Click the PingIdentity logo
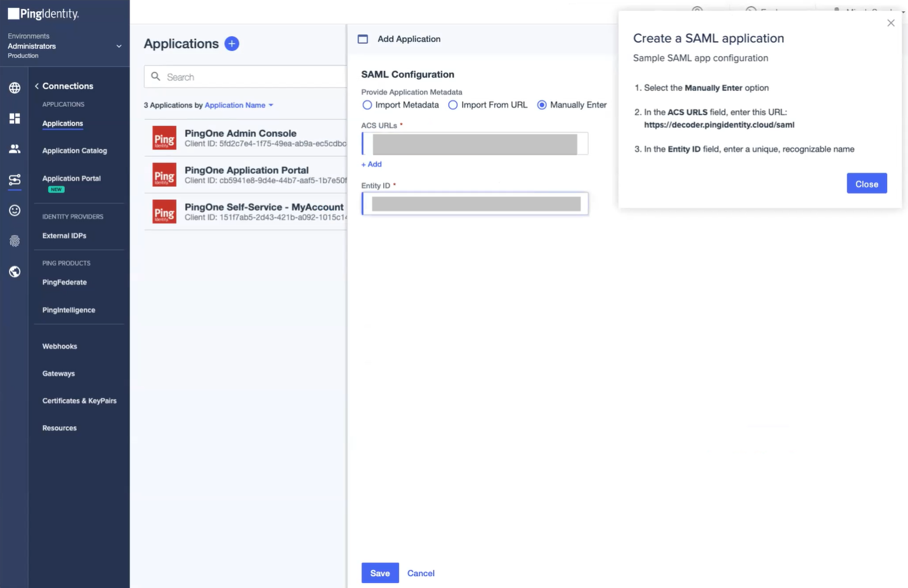Screen dimensions: 908x588 43,13
